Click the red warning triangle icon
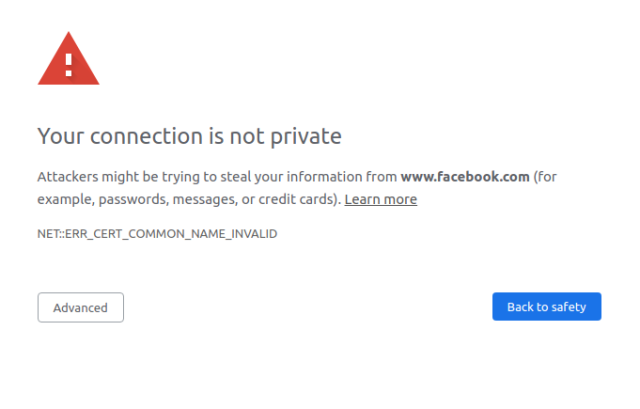Image resolution: width=640 pixels, height=409 pixels. tap(68, 62)
